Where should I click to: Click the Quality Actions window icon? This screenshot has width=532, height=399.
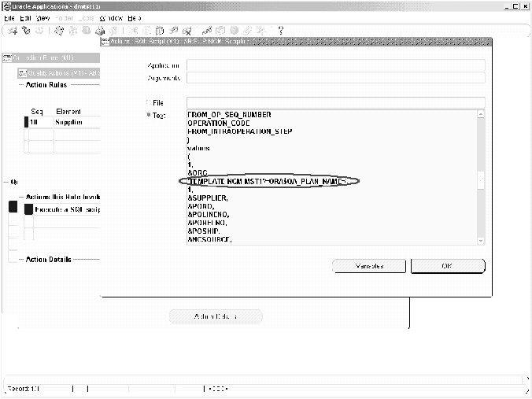coord(22,73)
